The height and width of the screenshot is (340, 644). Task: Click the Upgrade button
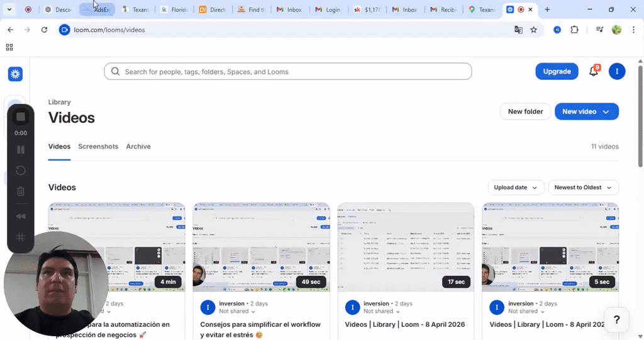tap(557, 71)
